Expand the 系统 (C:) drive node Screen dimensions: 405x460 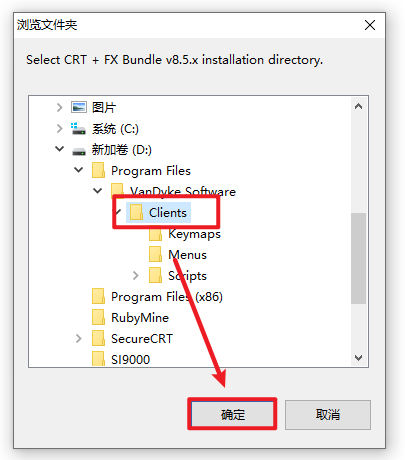point(60,129)
